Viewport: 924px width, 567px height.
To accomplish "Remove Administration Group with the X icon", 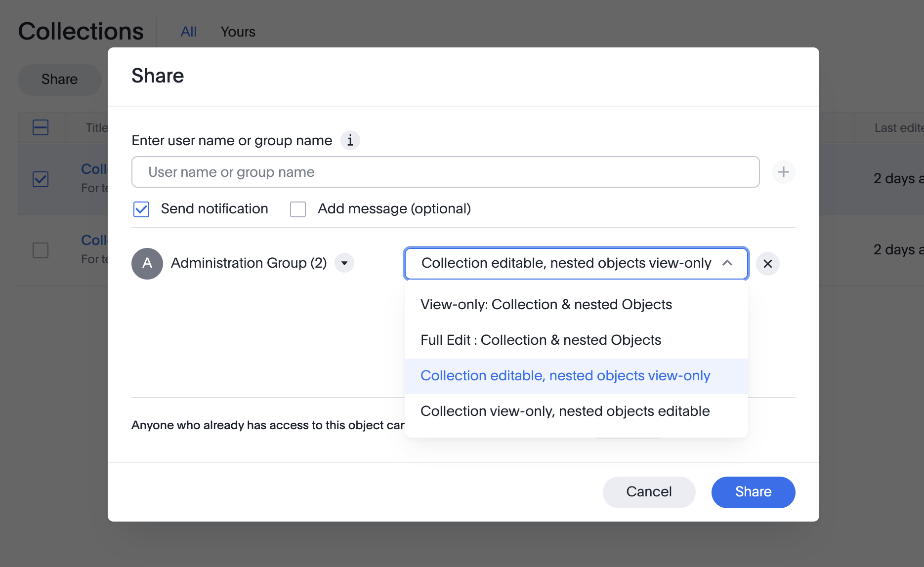I will 767,264.
